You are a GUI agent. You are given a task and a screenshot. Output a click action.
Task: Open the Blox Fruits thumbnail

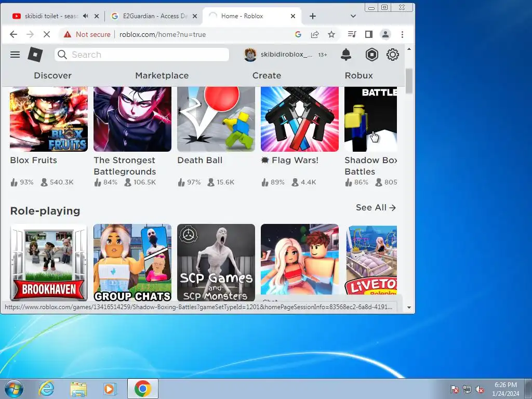pos(48,119)
